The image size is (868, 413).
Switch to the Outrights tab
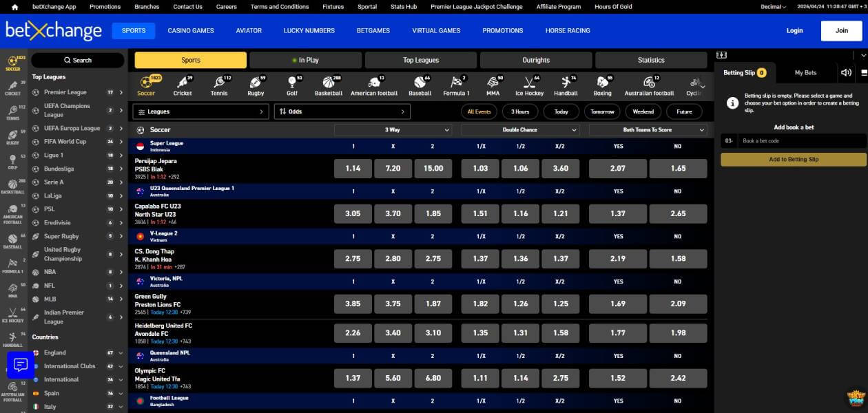point(536,60)
